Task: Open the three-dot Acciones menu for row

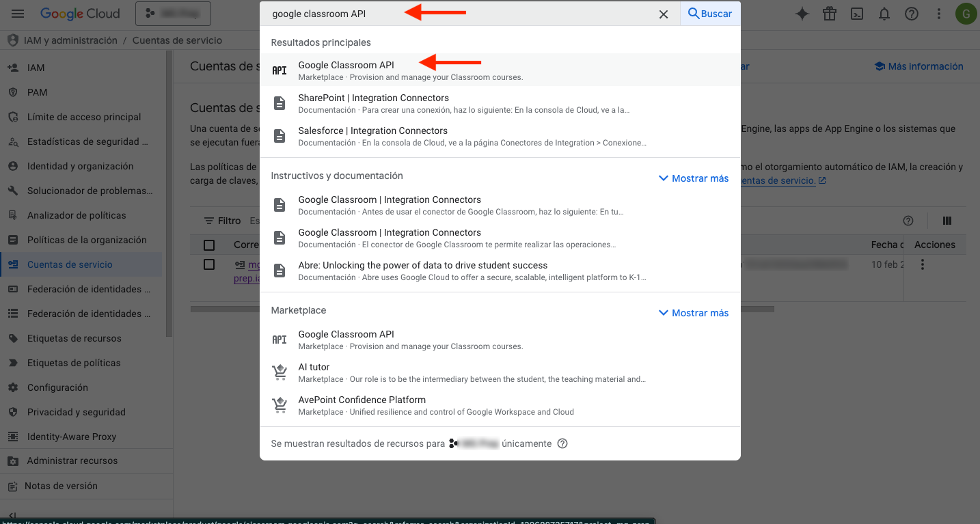Action: 923,264
